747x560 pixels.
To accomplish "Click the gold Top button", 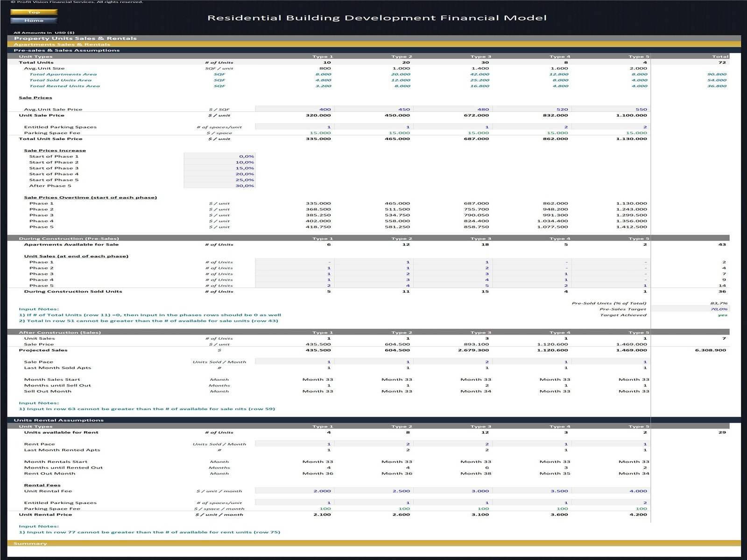I will point(34,12).
